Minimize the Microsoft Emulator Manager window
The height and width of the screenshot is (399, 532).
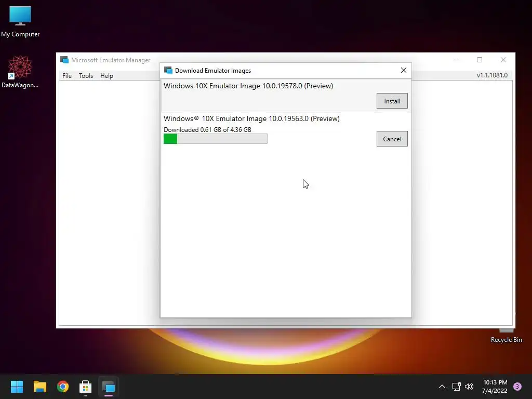tap(456, 60)
